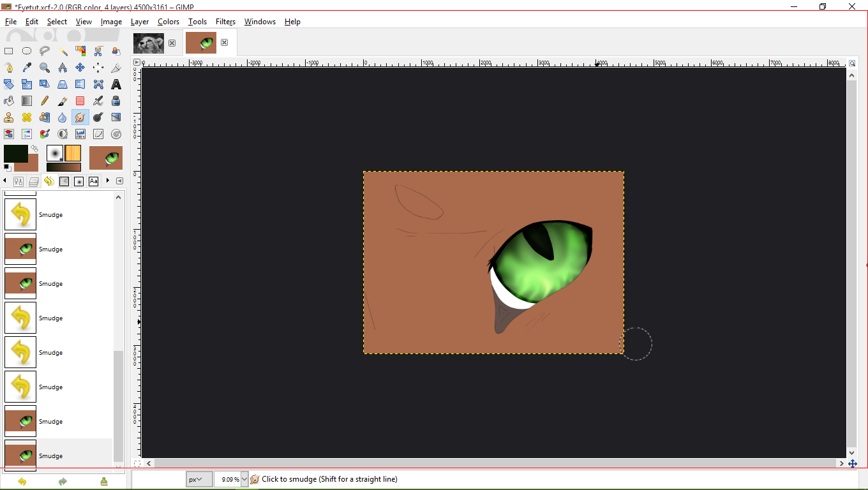
Task: Select the Select by Color tool
Action: click(80, 51)
